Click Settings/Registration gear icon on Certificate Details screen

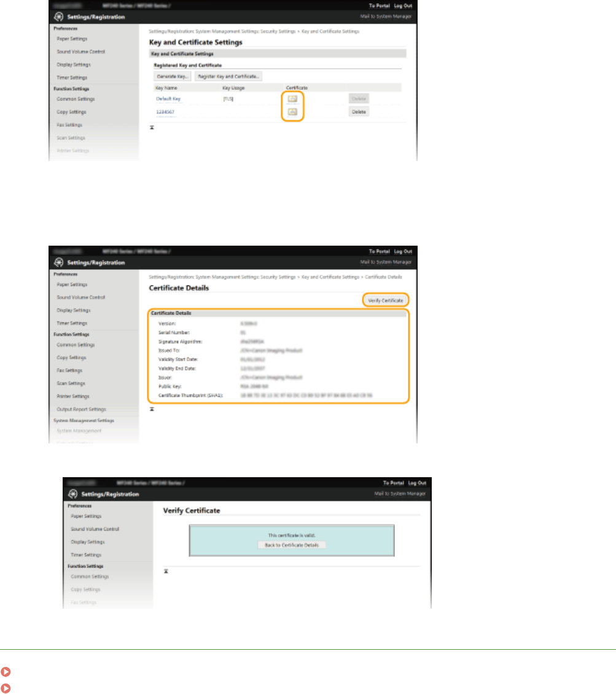pos(59,262)
